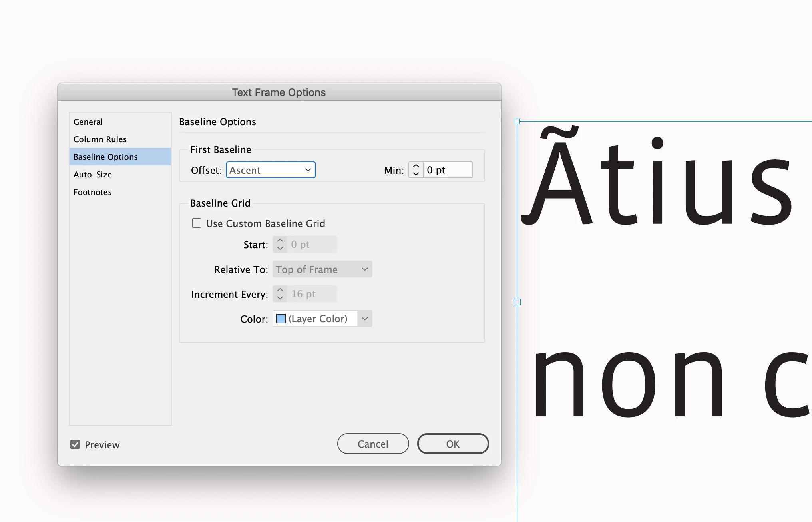Click Min stepper up arrow
This screenshot has height=522, width=812.
416,166
